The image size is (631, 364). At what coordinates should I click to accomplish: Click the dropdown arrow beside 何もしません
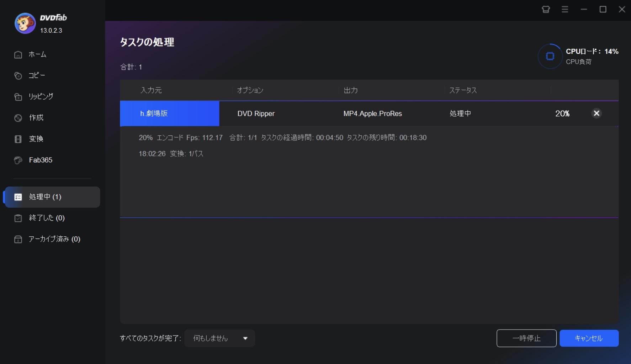pos(245,338)
